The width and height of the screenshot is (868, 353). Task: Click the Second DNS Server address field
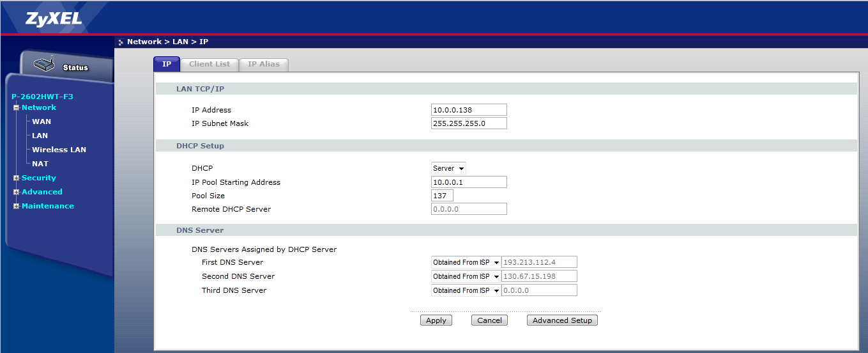(539, 276)
